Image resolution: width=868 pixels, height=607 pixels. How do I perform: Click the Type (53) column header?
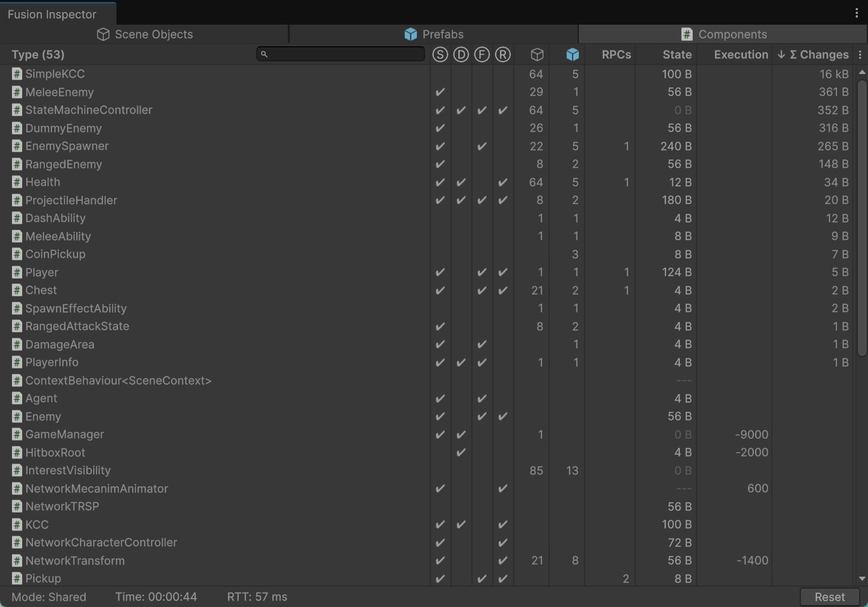(38, 55)
